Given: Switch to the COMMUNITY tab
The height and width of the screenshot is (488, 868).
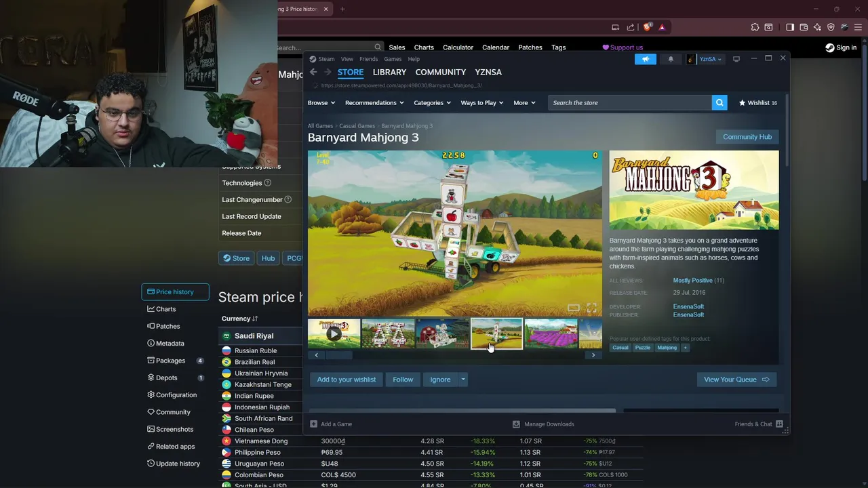Looking at the screenshot, I should pyautogui.click(x=441, y=72).
